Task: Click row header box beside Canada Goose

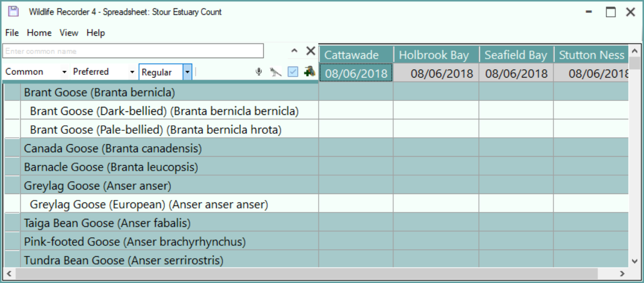Action: point(12,148)
